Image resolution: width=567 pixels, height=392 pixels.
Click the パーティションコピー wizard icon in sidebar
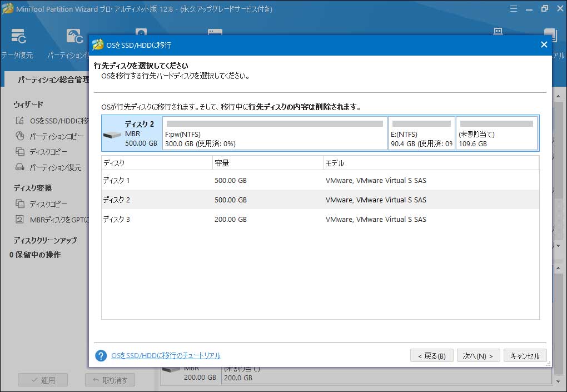coord(20,136)
